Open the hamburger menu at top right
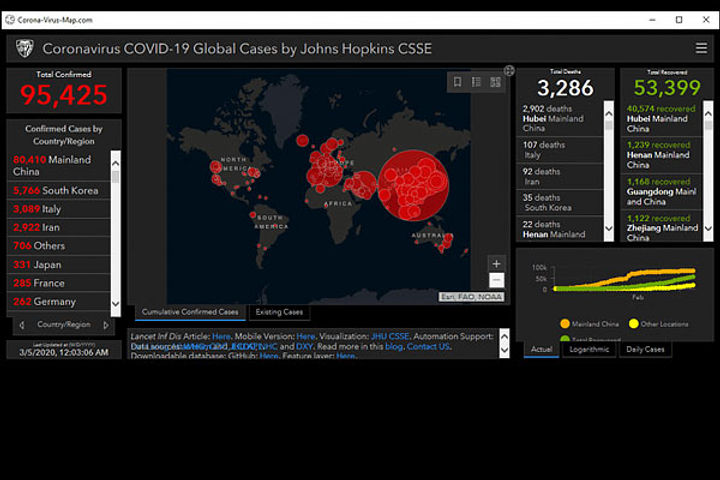 (x=701, y=48)
